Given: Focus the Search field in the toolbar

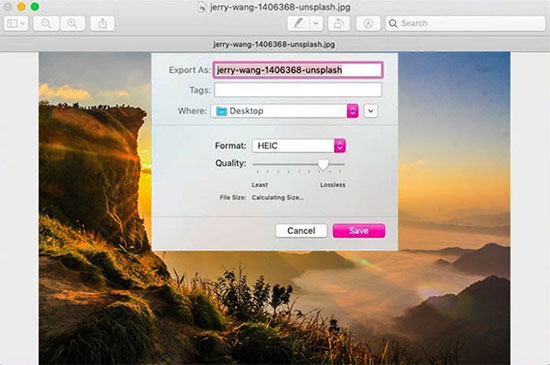Looking at the screenshot, I should [x=465, y=23].
